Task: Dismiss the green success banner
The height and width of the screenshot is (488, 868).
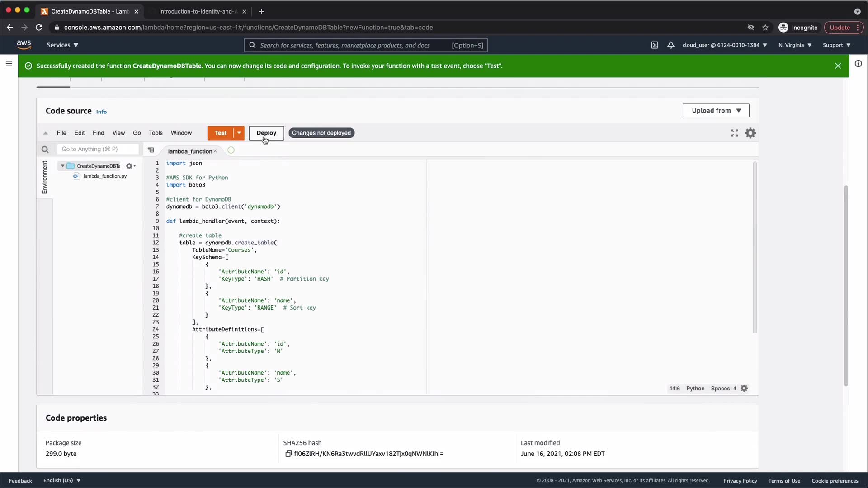Action: pos(838,66)
